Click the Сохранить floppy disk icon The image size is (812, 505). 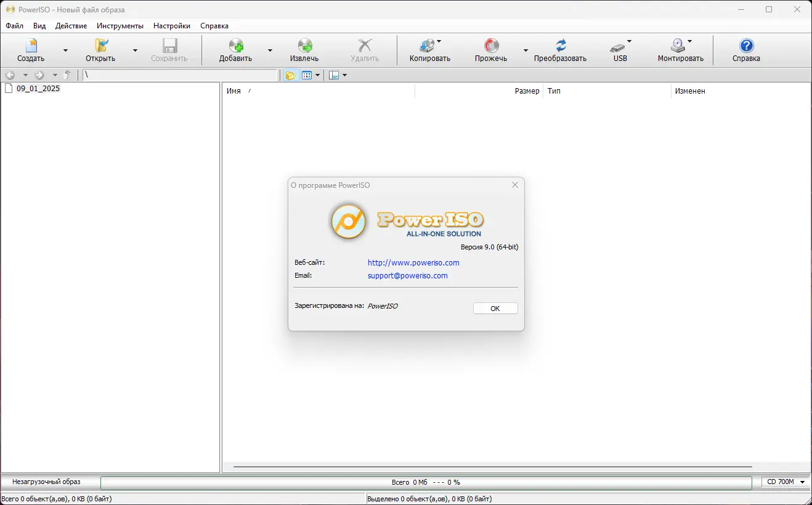point(169,46)
